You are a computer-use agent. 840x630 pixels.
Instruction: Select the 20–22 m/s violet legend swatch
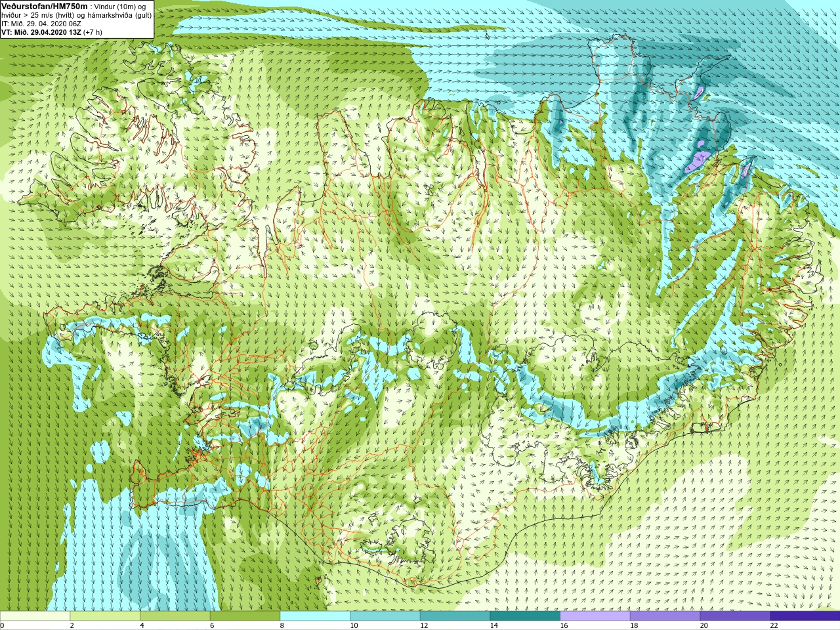735,616
